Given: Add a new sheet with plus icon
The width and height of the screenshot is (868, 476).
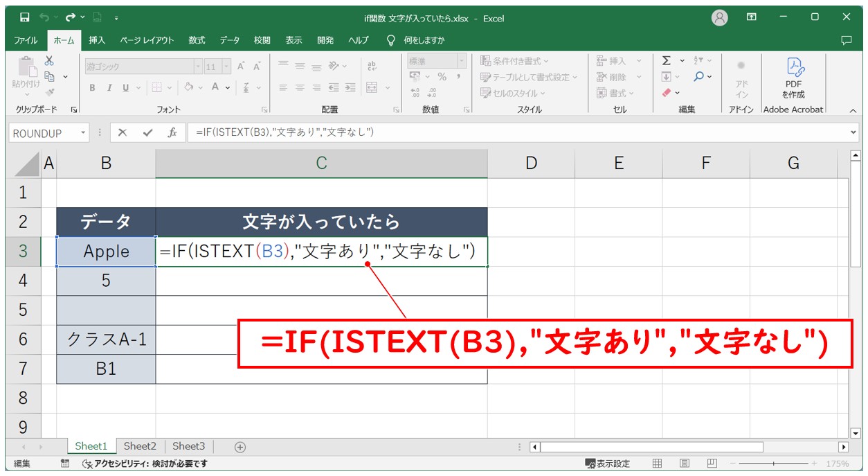Looking at the screenshot, I should pyautogui.click(x=240, y=447).
